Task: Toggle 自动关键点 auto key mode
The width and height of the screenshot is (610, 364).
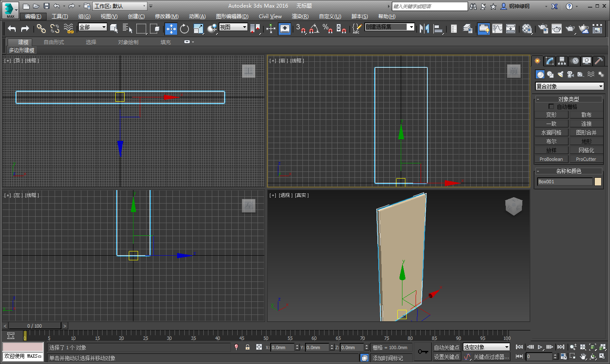Action: tap(446, 347)
